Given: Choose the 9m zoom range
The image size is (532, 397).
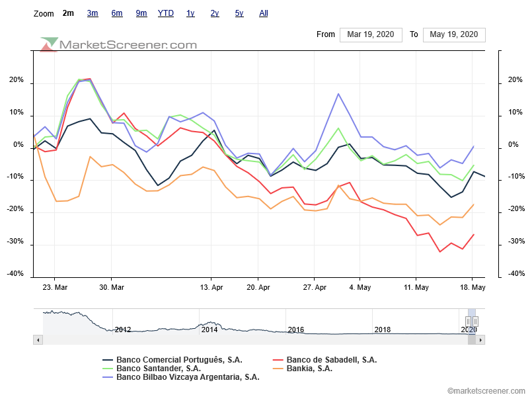Looking at the screenshot, I should pyautogui.click(x=141, y=13).
